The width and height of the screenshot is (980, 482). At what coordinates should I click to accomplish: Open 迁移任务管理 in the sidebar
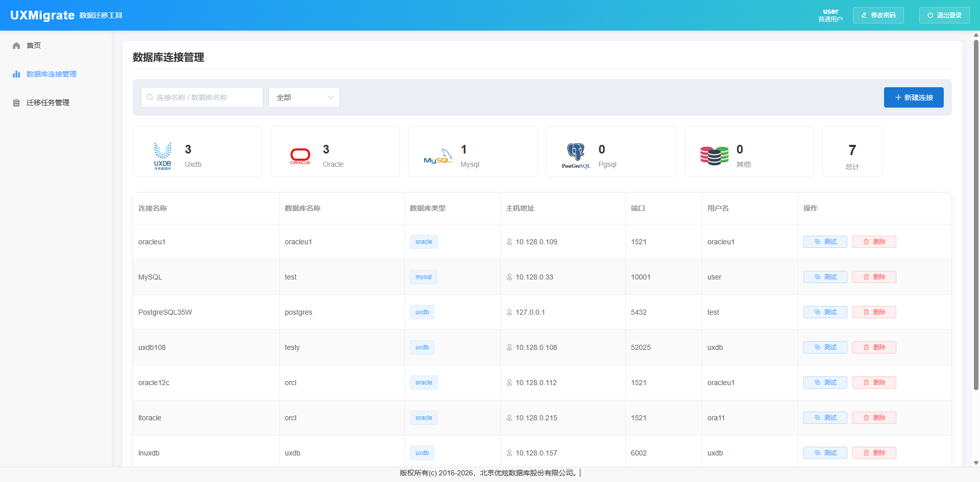pyautogui.click(x=48, y=103)
